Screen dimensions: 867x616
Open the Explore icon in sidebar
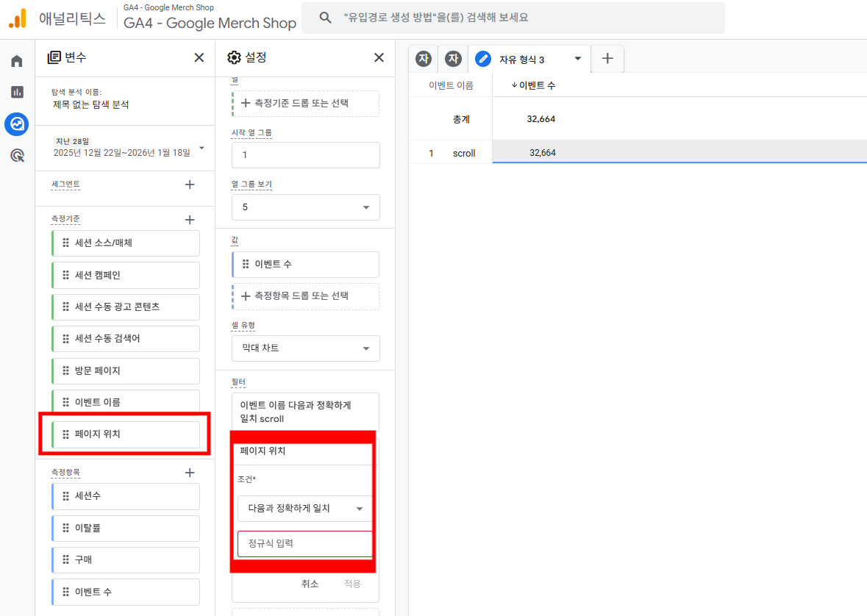17,124
